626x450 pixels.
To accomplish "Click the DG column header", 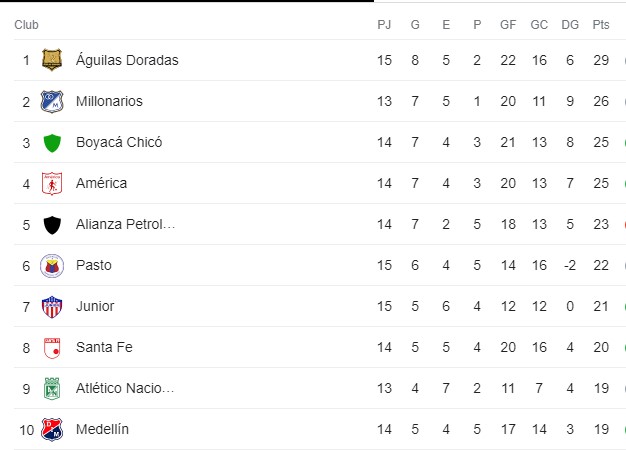I will (570, 25).
